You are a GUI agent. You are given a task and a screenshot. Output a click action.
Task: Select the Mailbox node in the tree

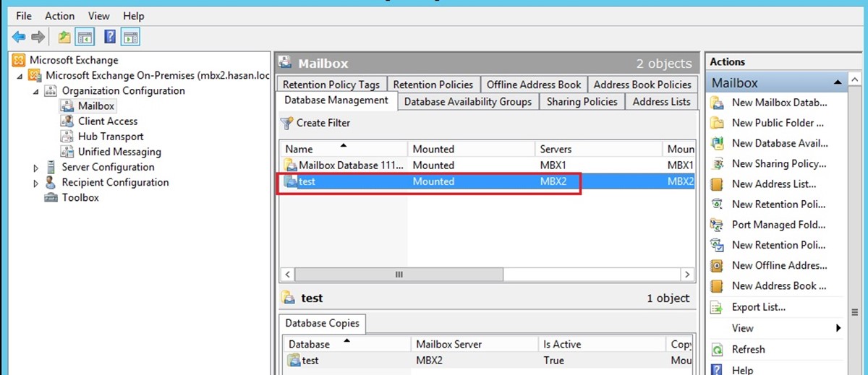coord(96,105)
